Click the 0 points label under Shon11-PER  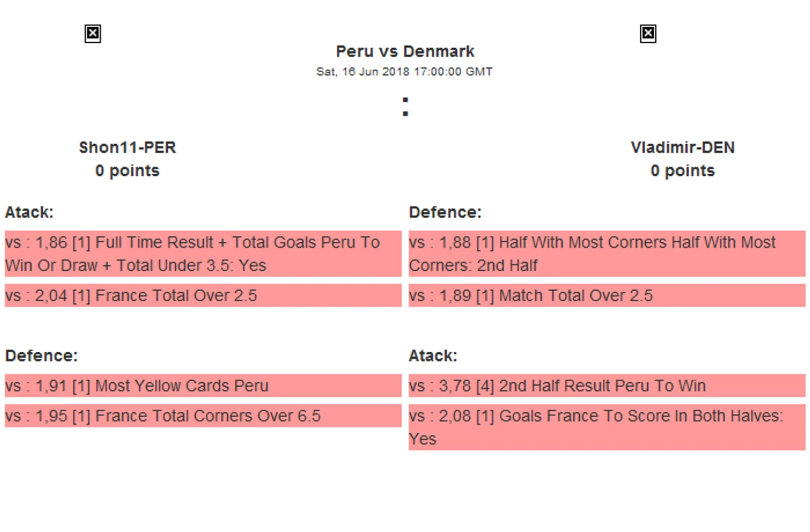[127, 171]
